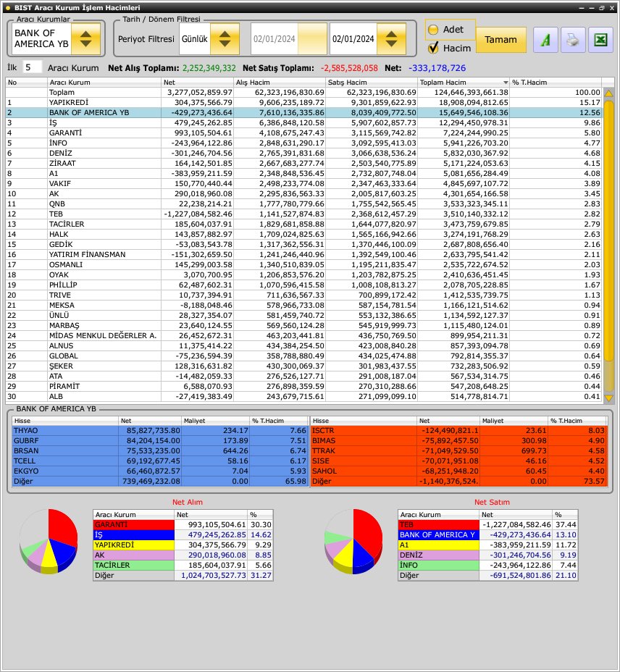Export table with the Excel icon

(600, 40)
